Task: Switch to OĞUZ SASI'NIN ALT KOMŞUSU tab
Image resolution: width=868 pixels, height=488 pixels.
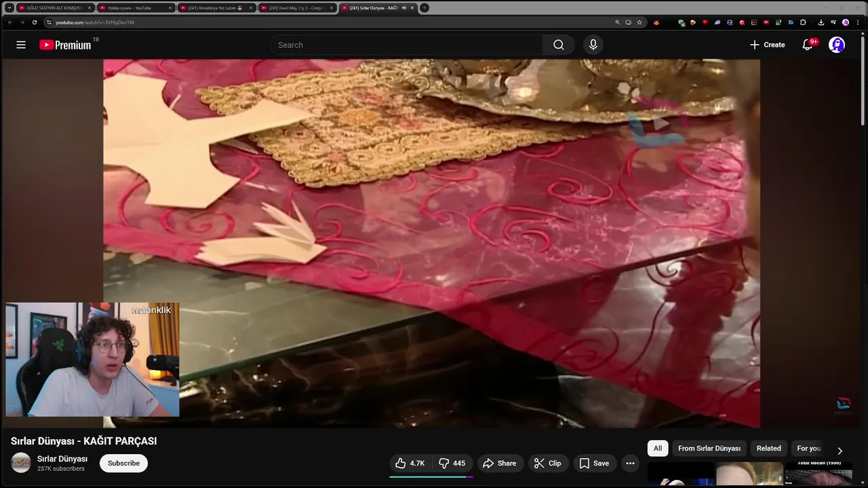Action: [54, 7]
